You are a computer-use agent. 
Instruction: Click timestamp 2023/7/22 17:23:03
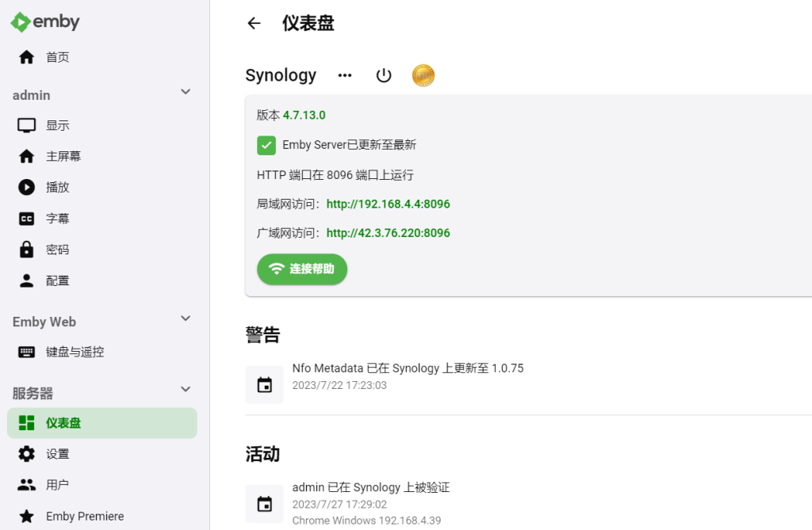pyautogui.click(x=339, y=385)
